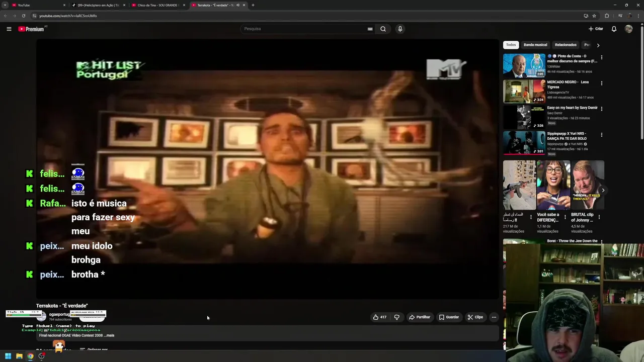644x362 pixels.
Task: Open the on-screen keyboard in search box
Action: pyautogui.click(x=370, y=29)
